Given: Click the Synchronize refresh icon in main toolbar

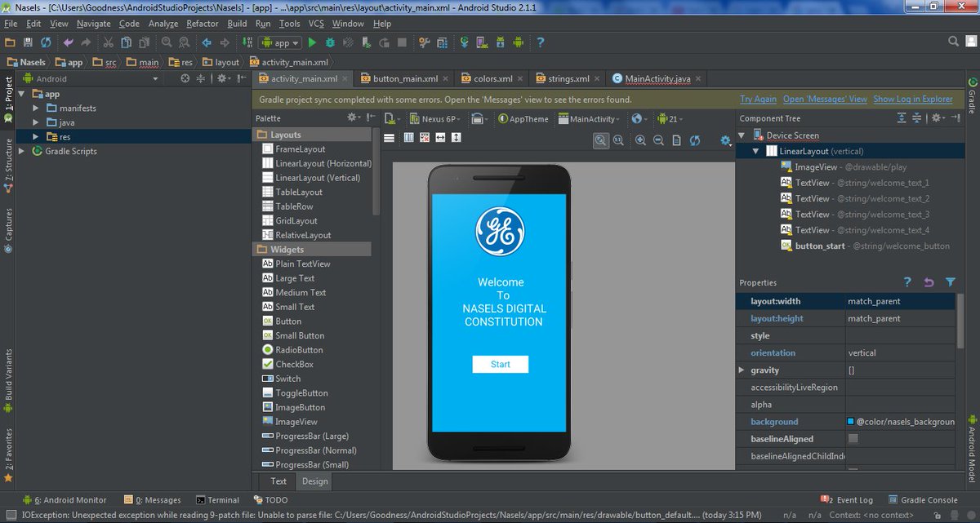Looking at the screenshot, I should coord(46,42).
